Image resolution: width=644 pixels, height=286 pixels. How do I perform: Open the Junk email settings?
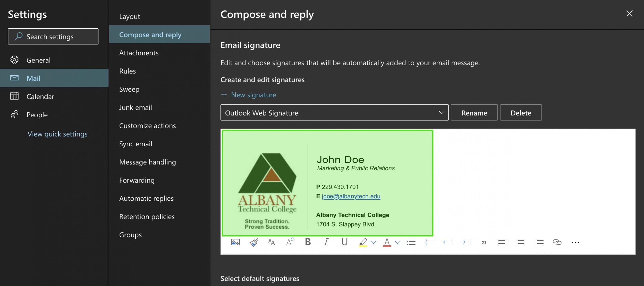tap(159, 107)
